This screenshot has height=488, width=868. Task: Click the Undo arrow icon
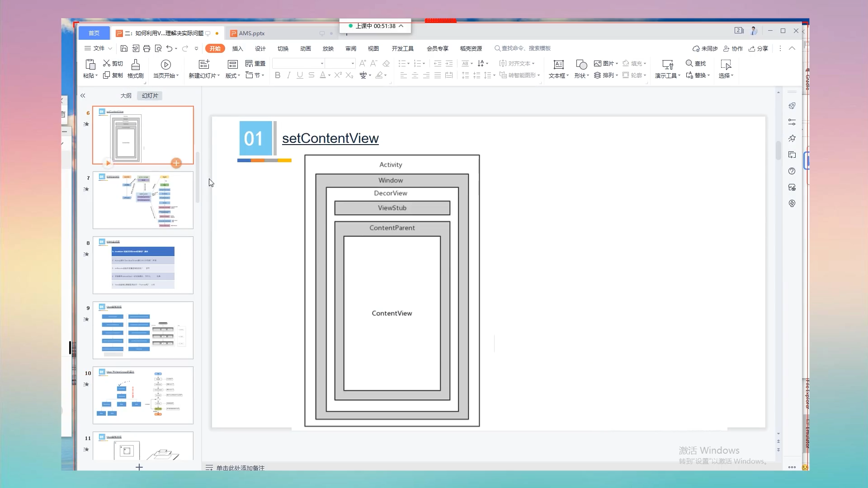169,48
